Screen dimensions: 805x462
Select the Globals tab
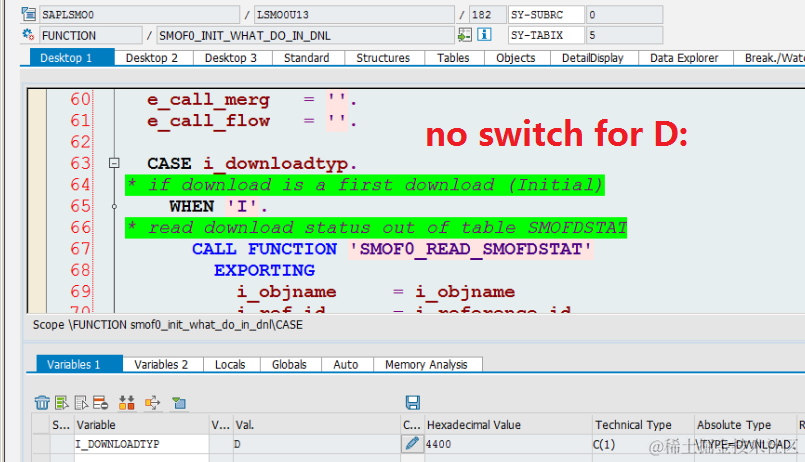tap(290, 364)
